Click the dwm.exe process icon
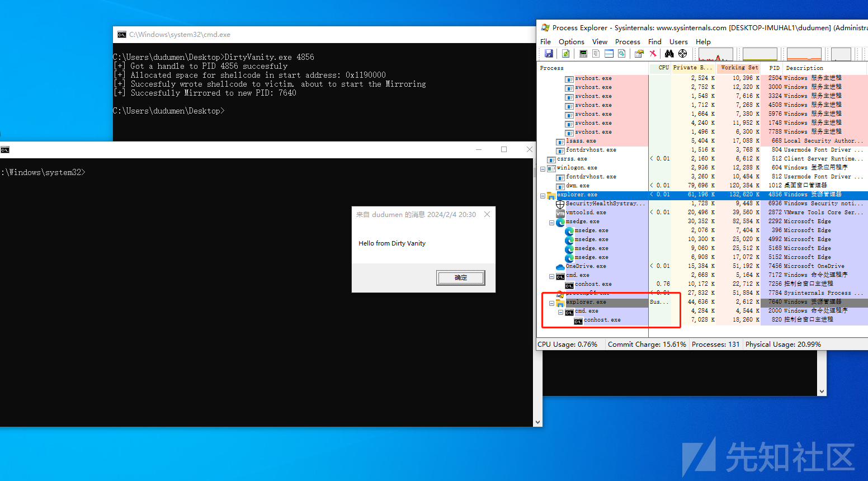The height and width of the screenshot is (481, 868). point(560,186)
